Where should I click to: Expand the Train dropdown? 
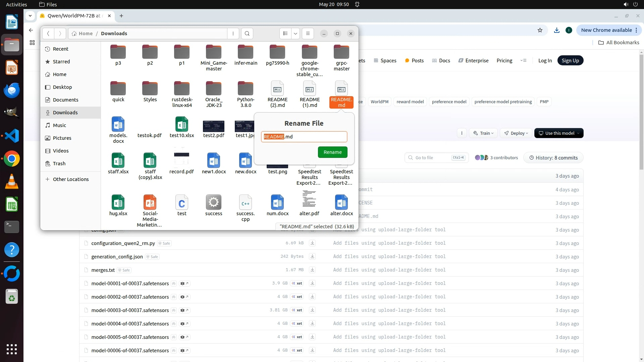tap(483, 133)
